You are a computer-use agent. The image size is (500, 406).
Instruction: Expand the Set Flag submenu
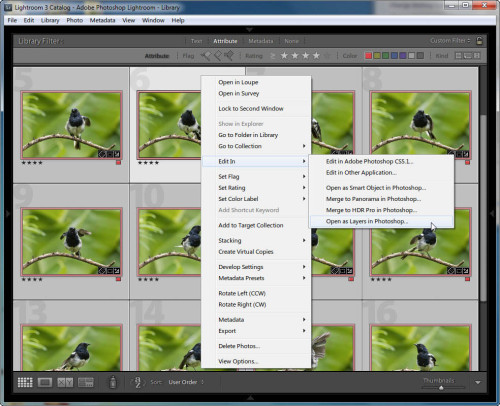[x=256, y=176]
